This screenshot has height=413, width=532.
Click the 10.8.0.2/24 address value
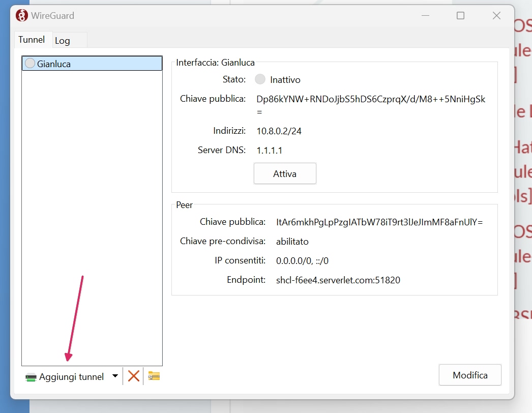(x=279, y=131)
